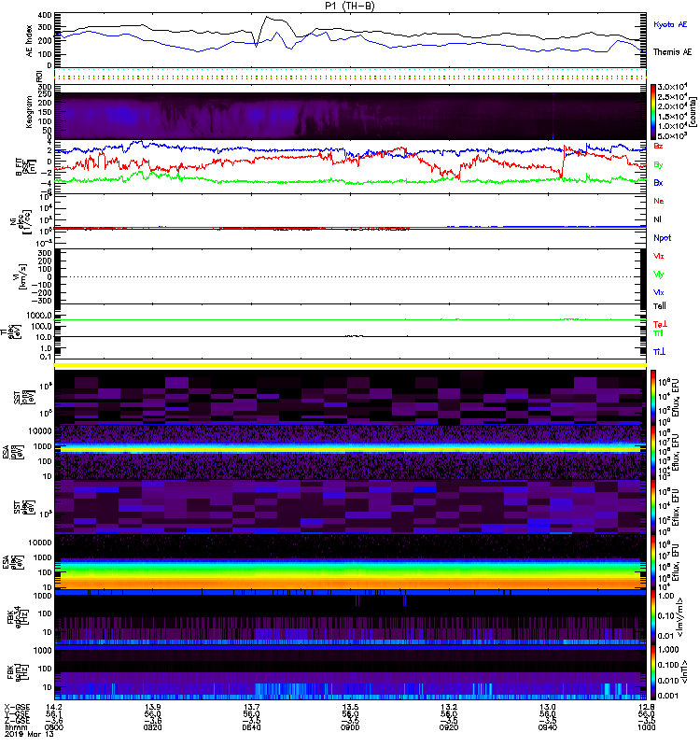The image size is (700, 747).
Task: Click the nT color bar beside bottom FBK panel
Action: click(653, 672)
